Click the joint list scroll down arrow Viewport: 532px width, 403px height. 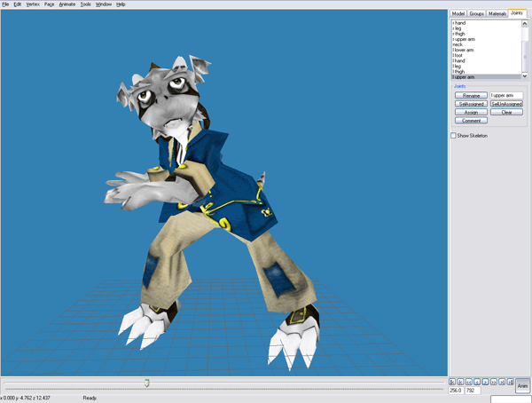[x=525, y=76]
